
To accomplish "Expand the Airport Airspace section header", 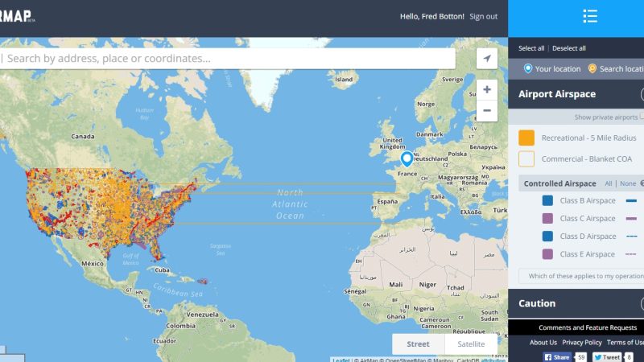I will (x=576, y=94).
